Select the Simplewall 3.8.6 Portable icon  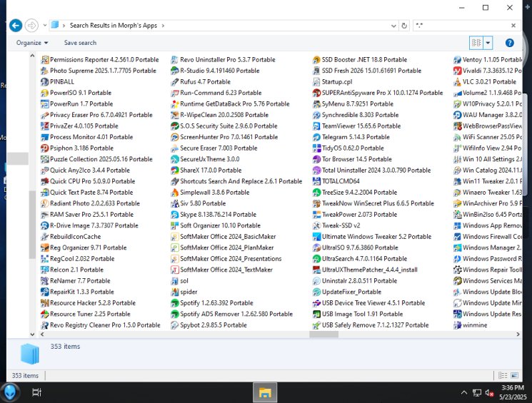coord(175,192)
